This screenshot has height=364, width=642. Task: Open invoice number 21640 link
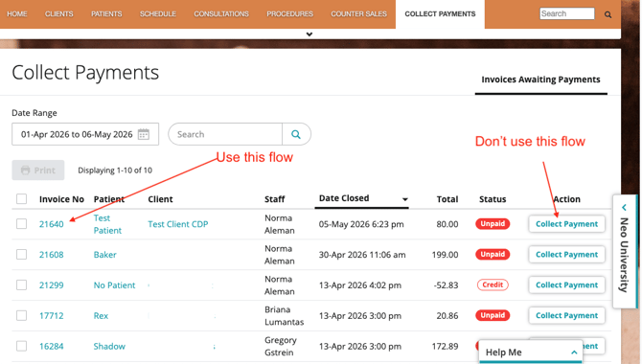[51, 224]
